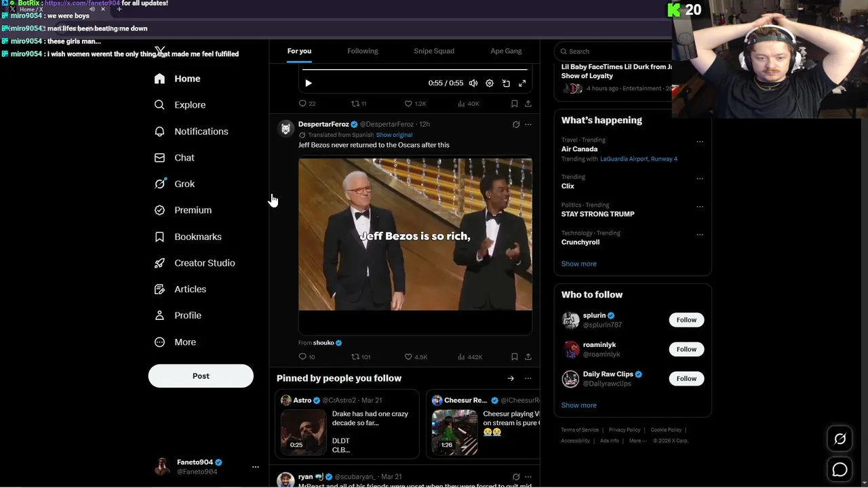
Task: Open more options for Pinned section
Action: pos(528,379)
